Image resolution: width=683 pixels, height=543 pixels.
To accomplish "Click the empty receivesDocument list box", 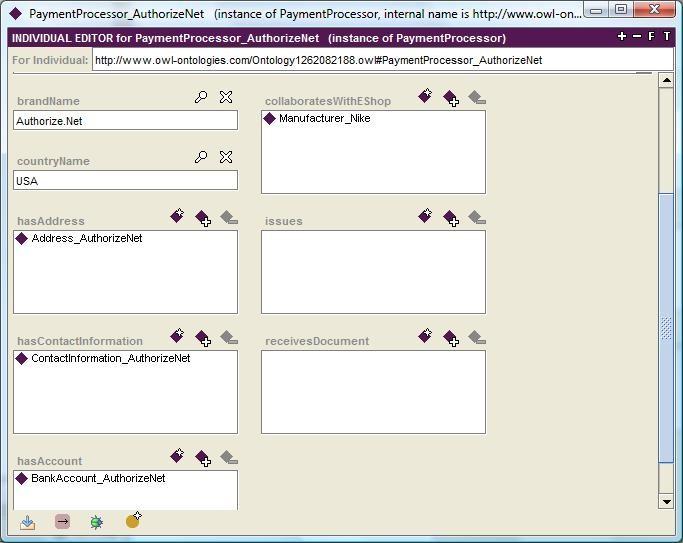I will point(373,392).
